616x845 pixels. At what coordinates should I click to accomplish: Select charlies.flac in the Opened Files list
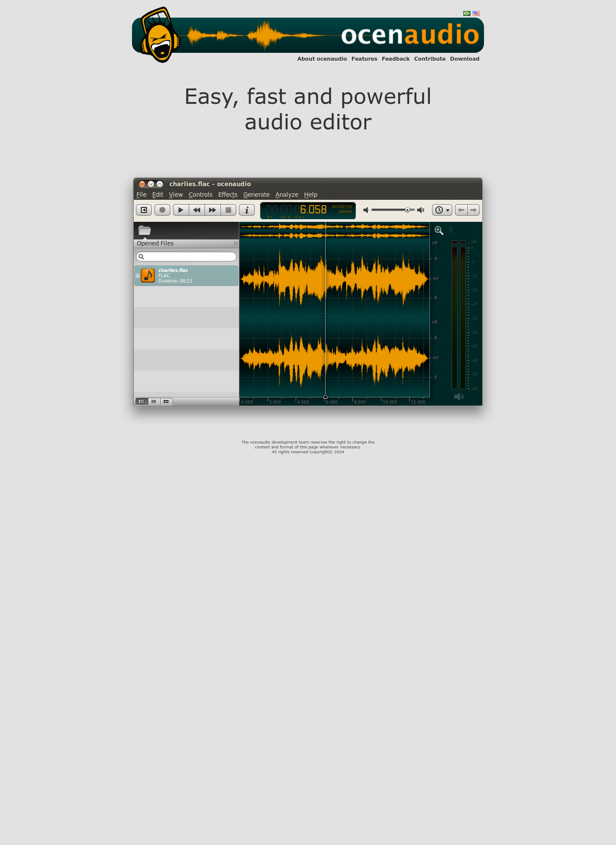(186, 276)
